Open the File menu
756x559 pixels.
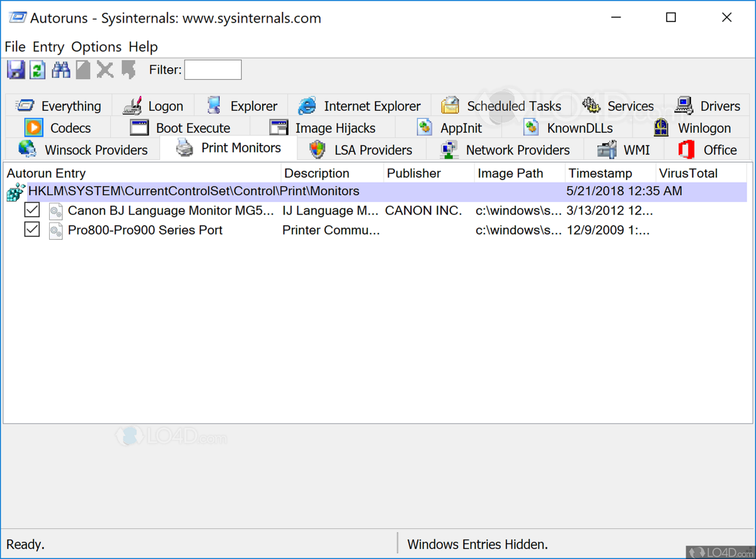point(15,47)
